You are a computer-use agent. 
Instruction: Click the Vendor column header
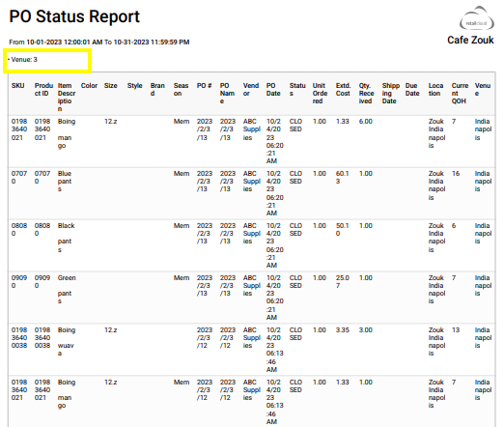click(x=251, y=90)
